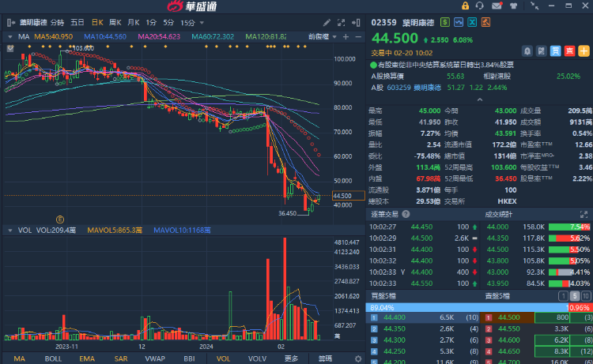
Task: Switch to 5分 five-minute chart
Action: point(168,23)
